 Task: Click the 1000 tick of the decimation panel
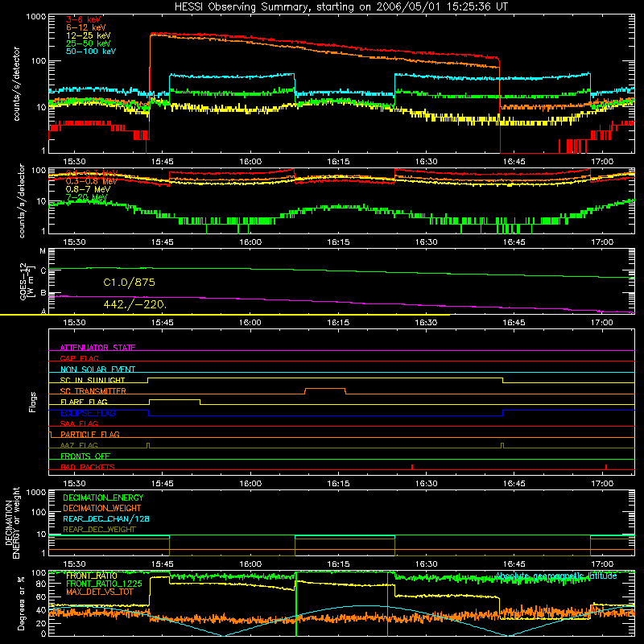click(36, 492)
